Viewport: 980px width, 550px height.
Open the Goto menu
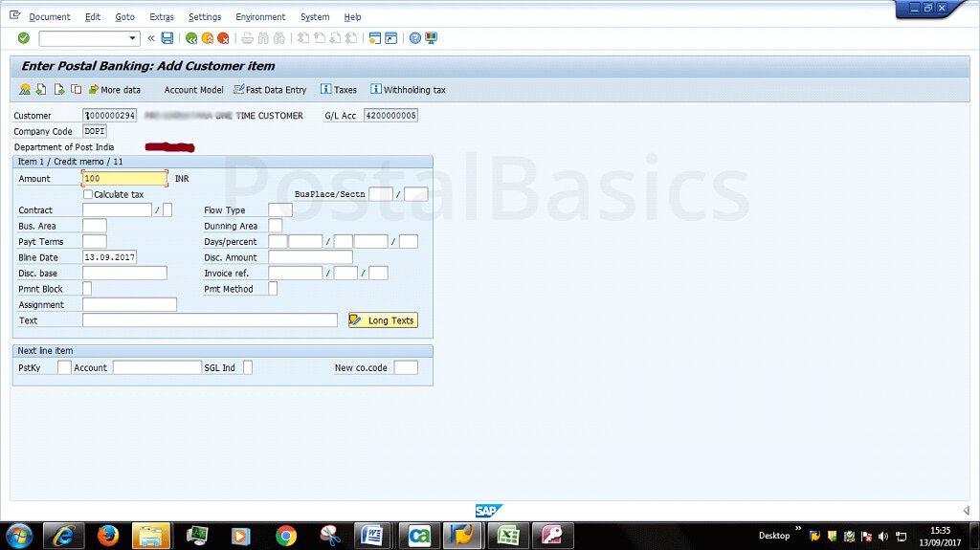click(x=124, y=17)
